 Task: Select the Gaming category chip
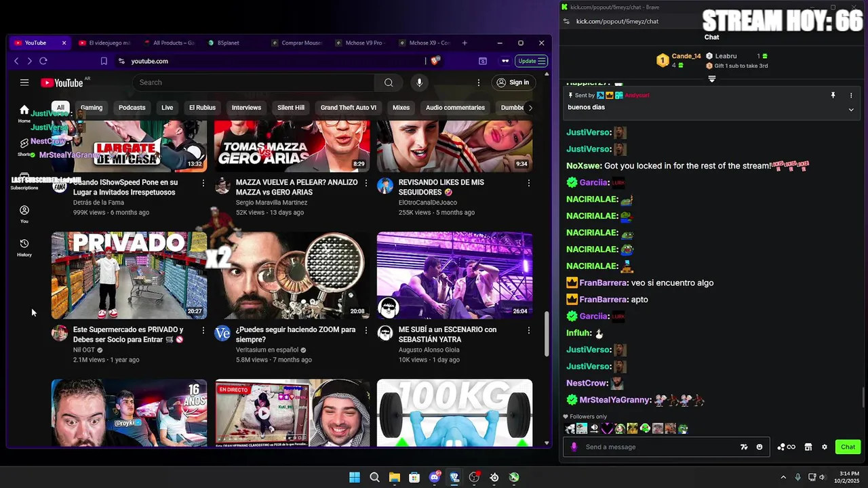coord(92,108)
